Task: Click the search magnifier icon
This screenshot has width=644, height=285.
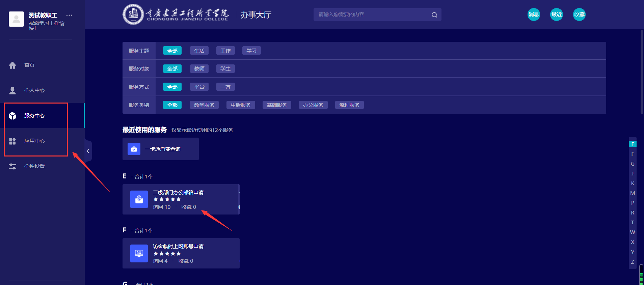Action: [434, 15]
